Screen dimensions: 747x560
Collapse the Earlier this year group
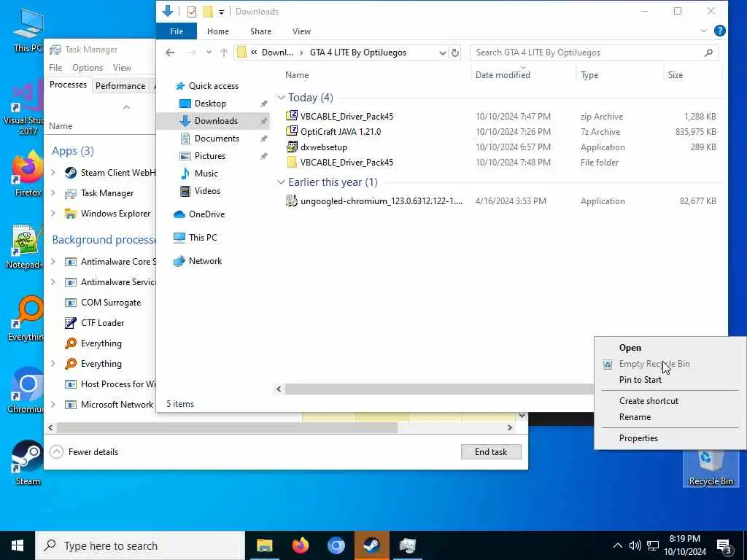click(x=281, y=182)
